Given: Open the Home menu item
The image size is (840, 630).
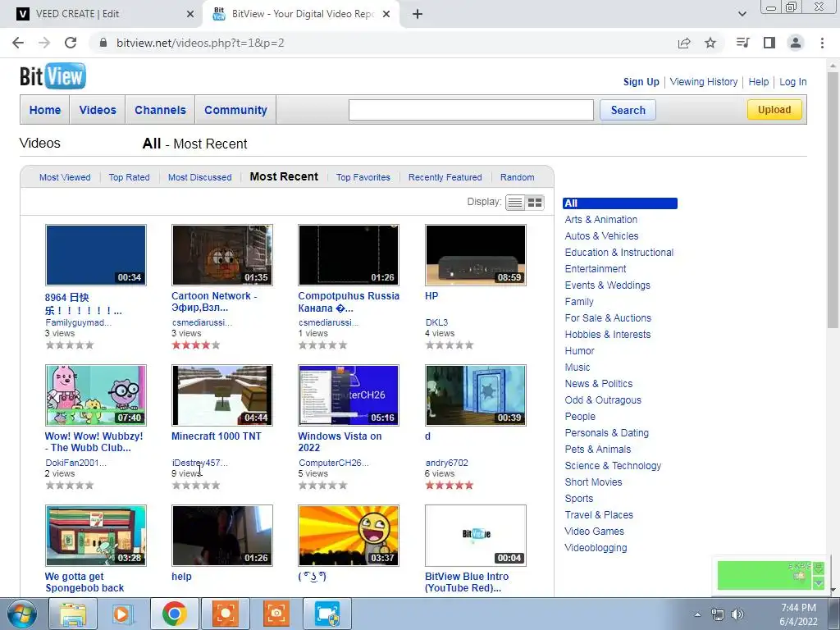Looking at the screenshot, I should click(x=45, y=110).
